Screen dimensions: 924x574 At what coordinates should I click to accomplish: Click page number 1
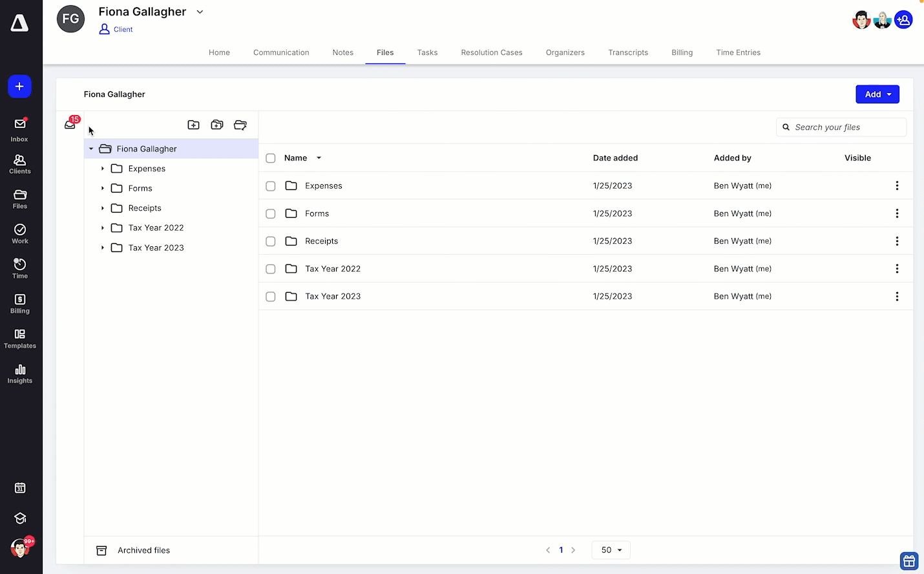click(x=561, y=550)
